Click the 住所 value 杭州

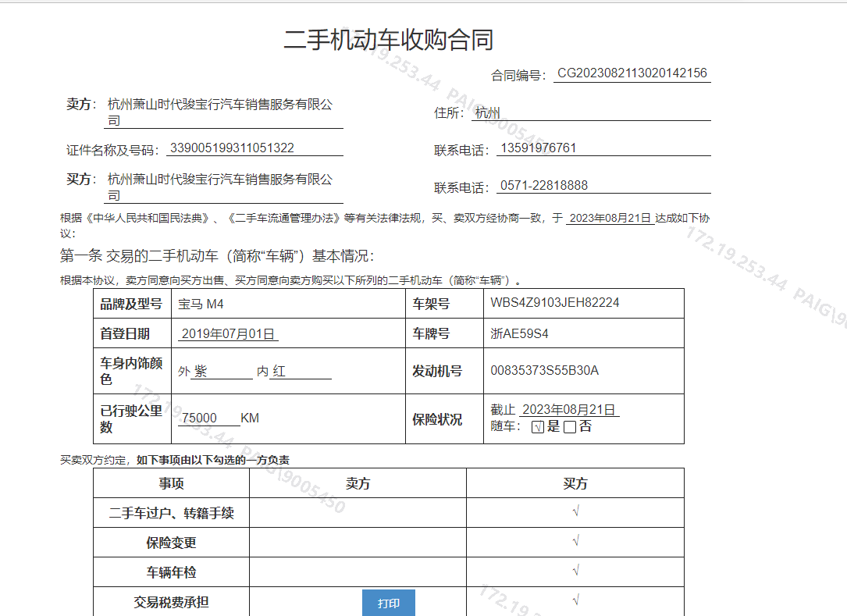pyautogui.click(x=487, y=113)
